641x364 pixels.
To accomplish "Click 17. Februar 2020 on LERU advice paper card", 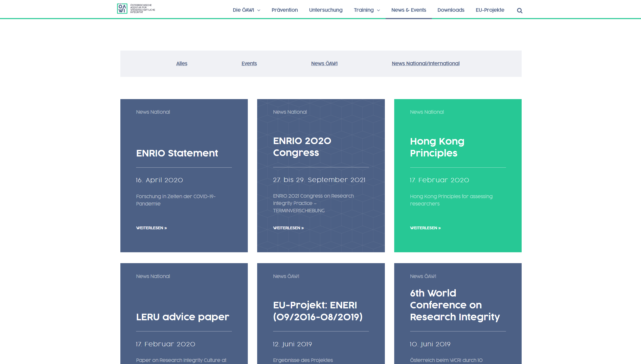I will pos(166,344).
